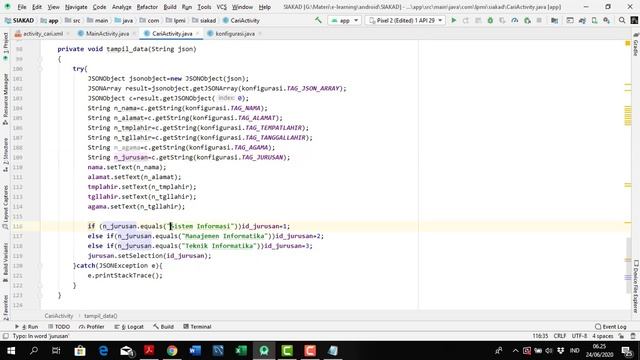This screenshot has height=360, width=640.
Task: Open the Structure tool window
Action: (5, 155)
